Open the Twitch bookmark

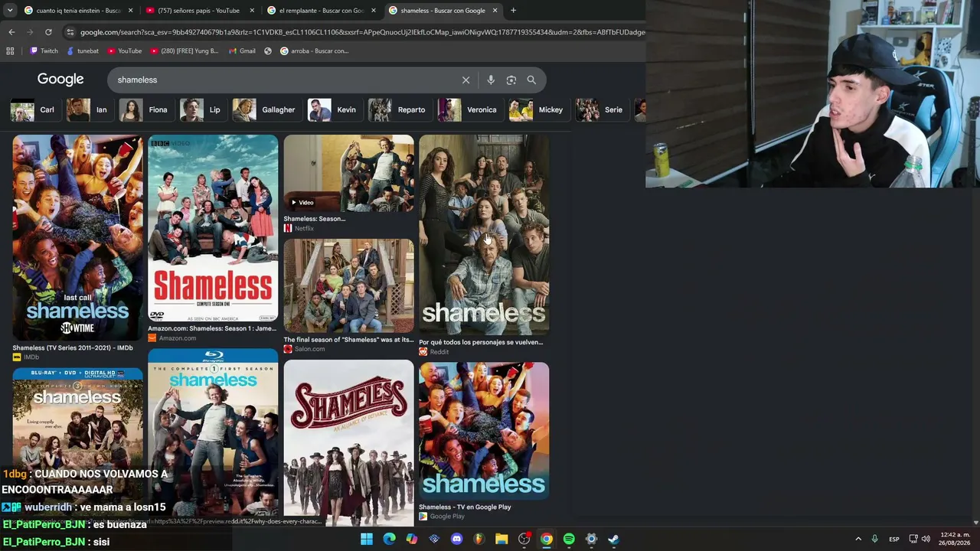[44, 51]
